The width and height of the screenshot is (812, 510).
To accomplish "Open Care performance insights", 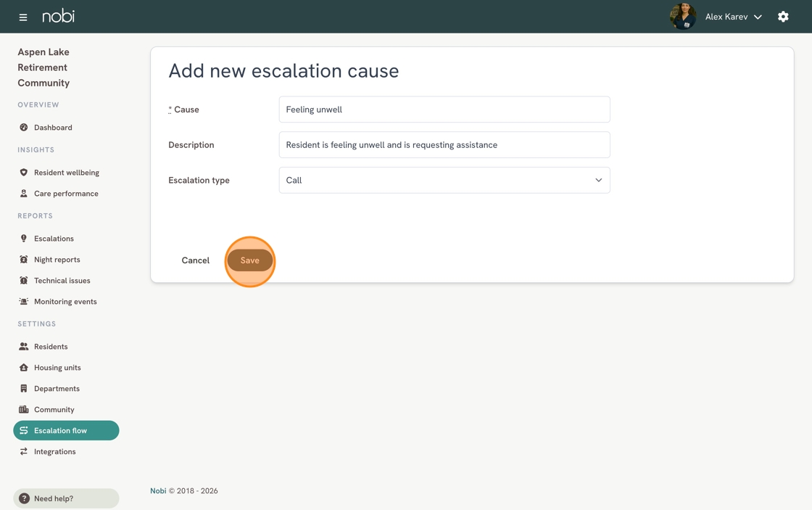I will click(x=66, y=193).
